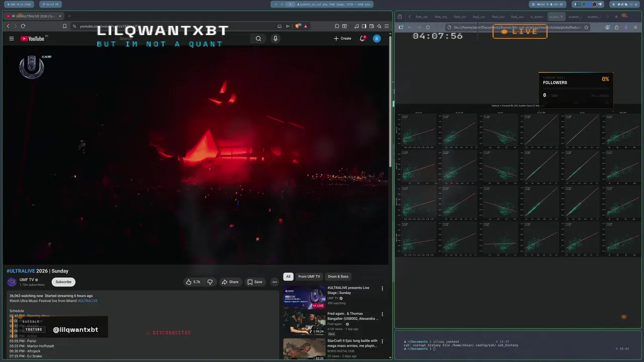Viewport: 644px width, 362px height.
Task: Open the YouTube Create button
Action: [x=343, y=39]
